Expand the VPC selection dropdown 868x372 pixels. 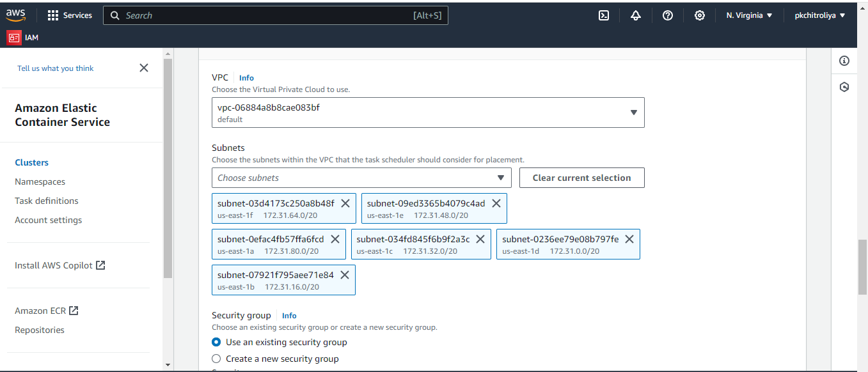428,112
